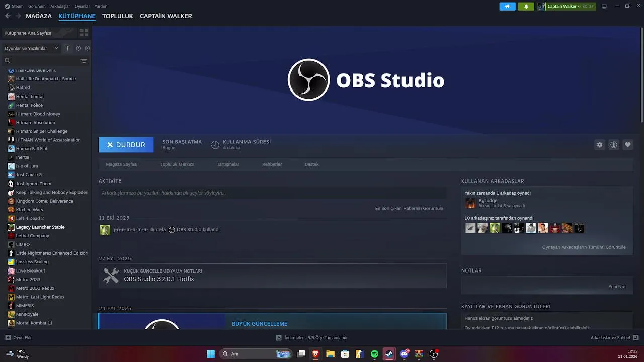Open İndirmeler downloads status
Image resolution: width=644 pixels, height=362 pixels.
[311, 338]
